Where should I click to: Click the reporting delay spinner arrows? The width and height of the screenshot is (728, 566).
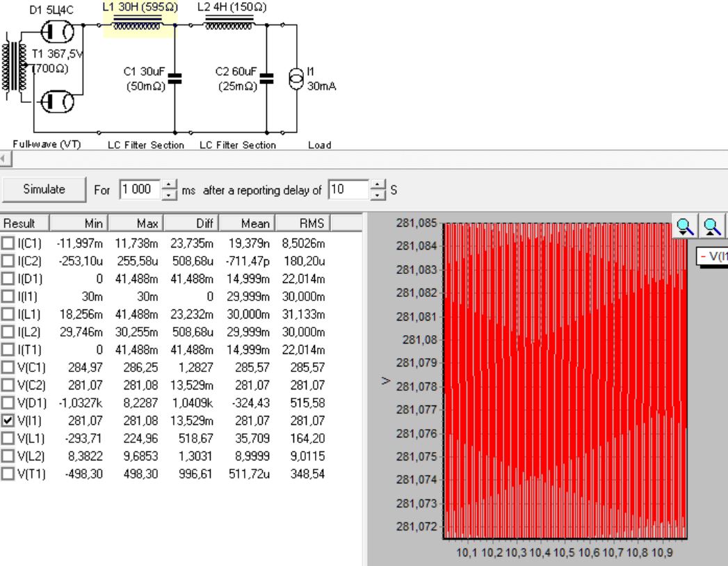click(377, 189)
